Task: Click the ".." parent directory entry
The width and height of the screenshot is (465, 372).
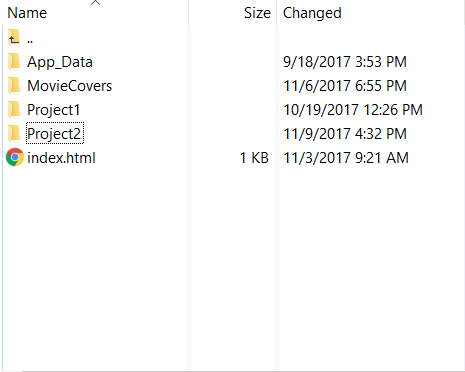Action: click(x=30, y=41)
